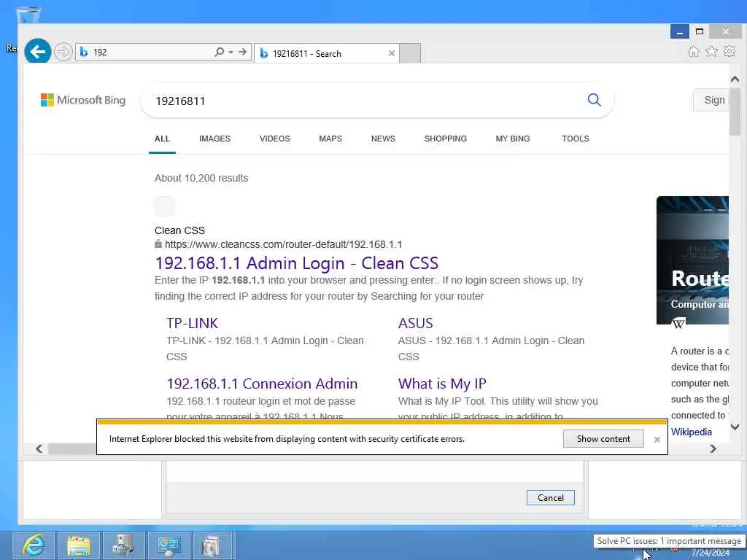Image resolution: width=747 pixels, height=560 pixels.
Task: Open the Home icon in toolbar
Action: click(x=694, y=52)
